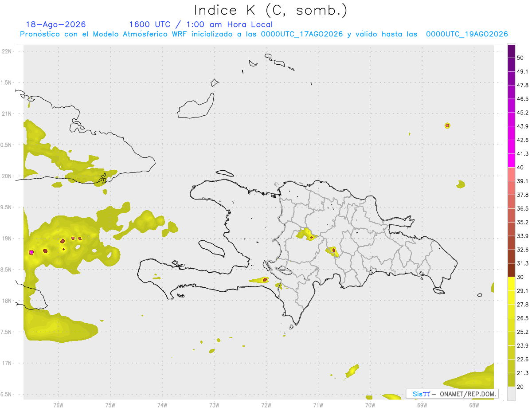The height and width of the screenshot is (411, 532).
Task: Click the "19N" latitude axis label
Action: pyautogui.click(x=7, y=239)
